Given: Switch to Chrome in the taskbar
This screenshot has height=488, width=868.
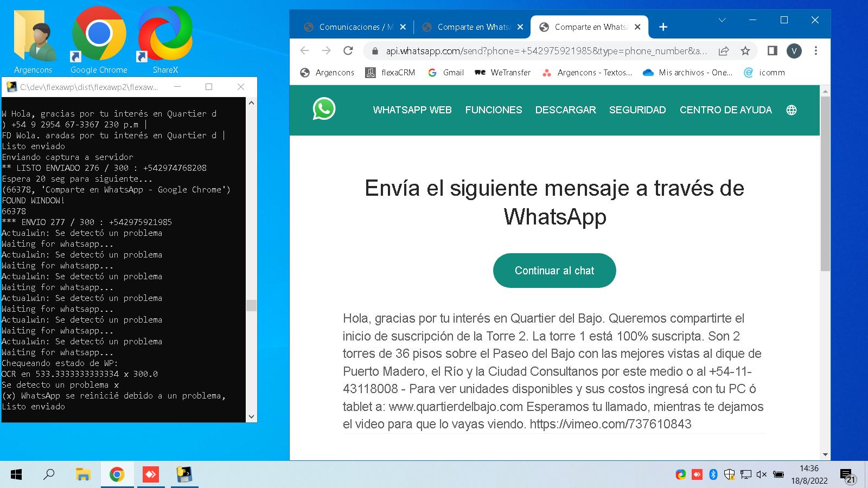Looking at the screenshot, I should click(x=117, y=474).
